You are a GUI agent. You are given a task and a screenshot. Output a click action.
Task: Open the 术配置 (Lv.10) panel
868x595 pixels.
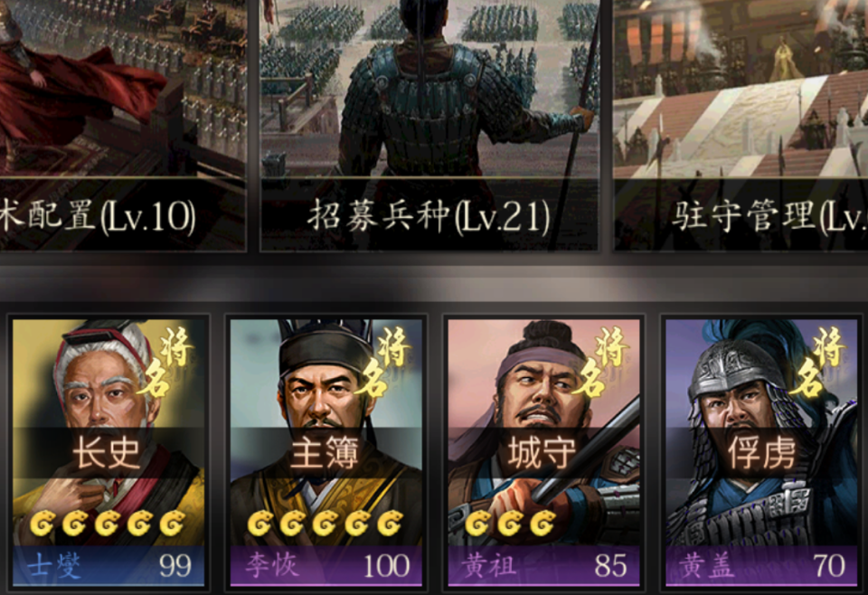click(123, 125)
